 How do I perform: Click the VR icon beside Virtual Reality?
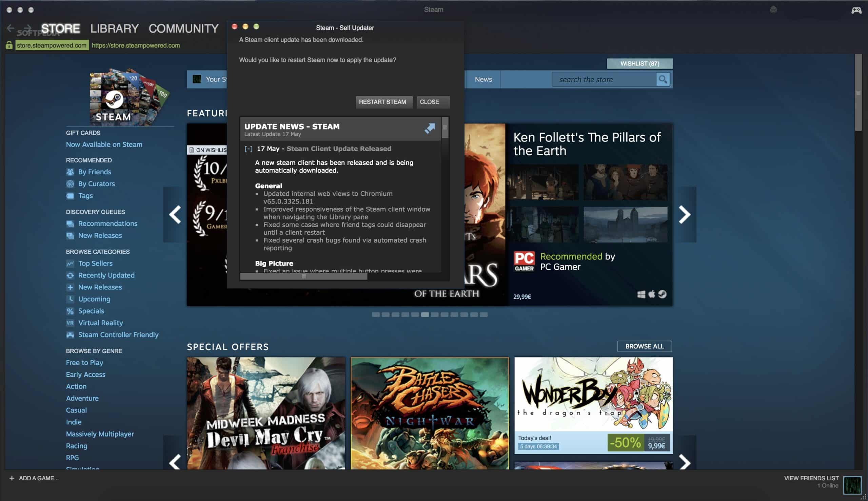(x=70, y=323)
